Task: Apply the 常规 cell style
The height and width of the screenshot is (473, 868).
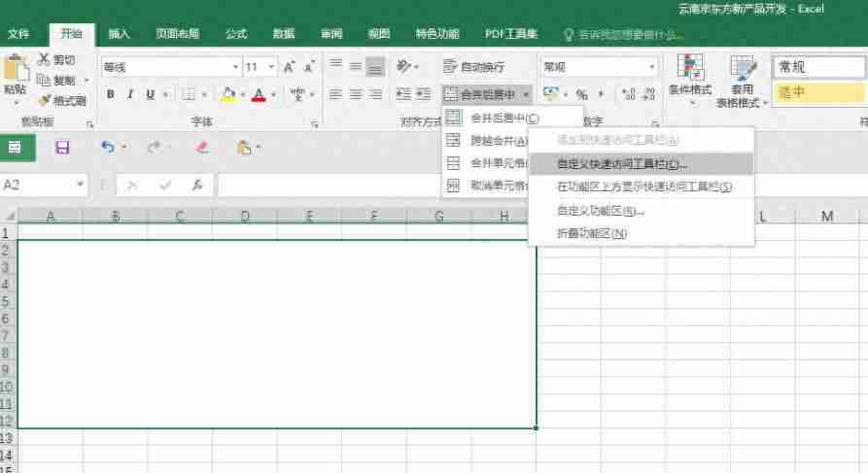Action: click(x=818, y=67)
